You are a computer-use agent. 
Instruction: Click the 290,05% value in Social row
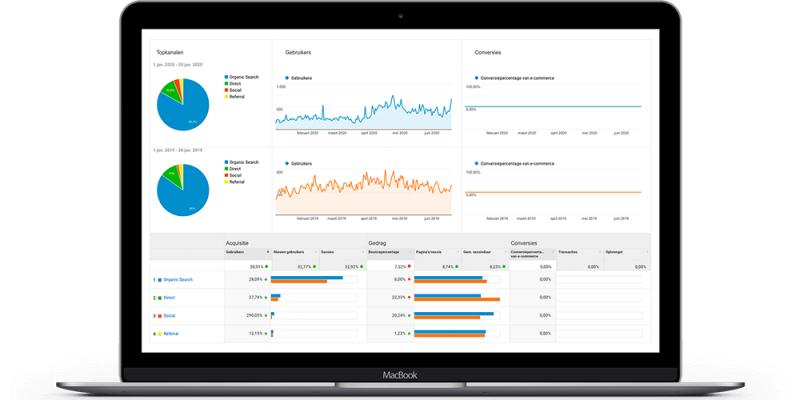pos(254,316)
